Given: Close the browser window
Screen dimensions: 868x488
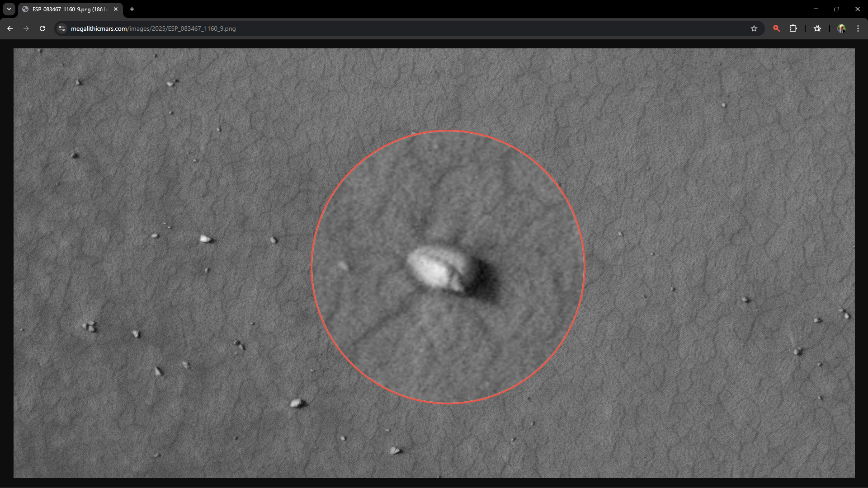Looking at the screenshot, I should (858, 9).
